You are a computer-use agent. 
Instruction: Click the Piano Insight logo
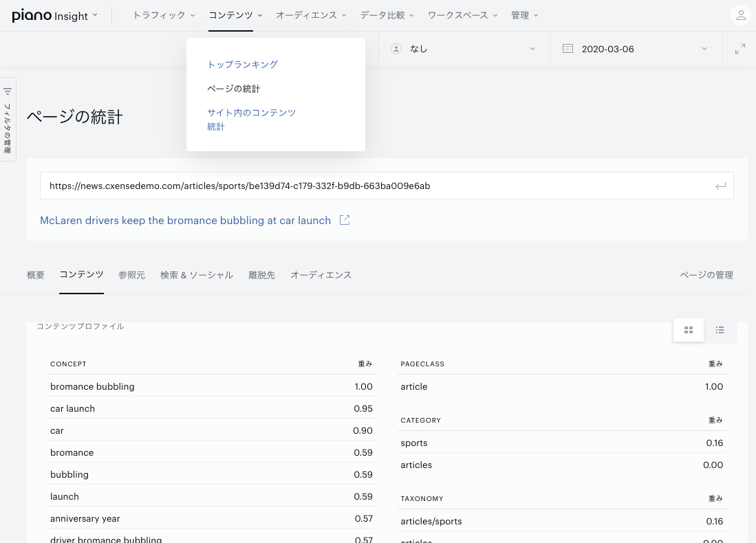click(x=50, y=15)
